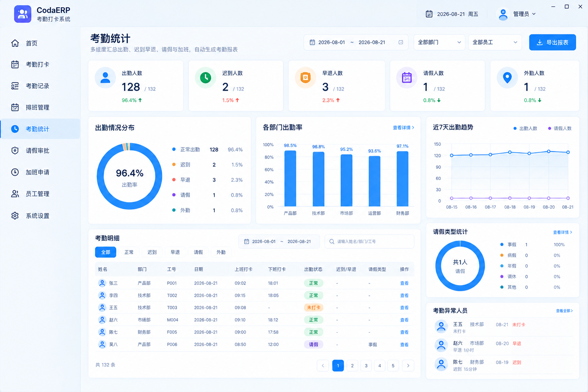This screenshot has width=588, height=392.
Task: Click the calendar icon beside 2026-08-21 周五
Action: 429,14
